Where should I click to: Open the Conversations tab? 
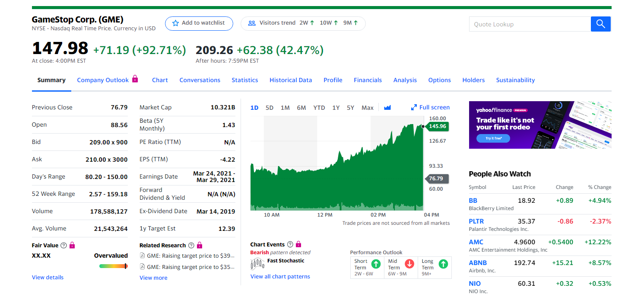click(200, 80)
